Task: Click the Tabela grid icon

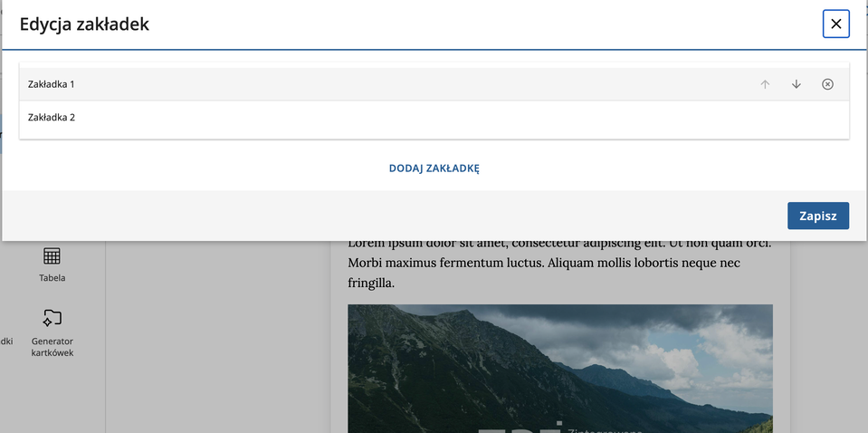Action: click(x=52, y=256)
